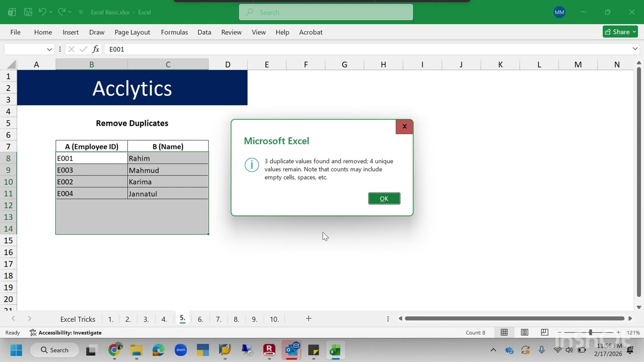Click the Cancel (X) formula bar icon
644x362 pixels.
tap(71, 49)
